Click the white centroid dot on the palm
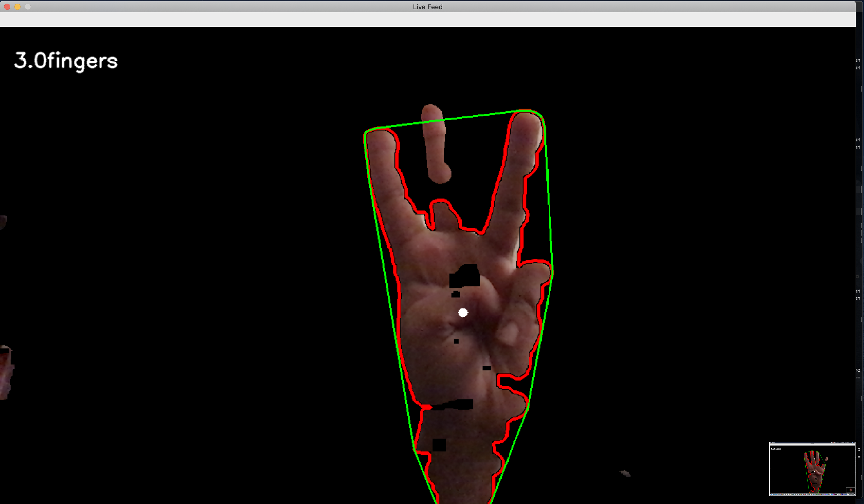The width and height of the screenshot is (864, 504). click(x=463, y=312)
